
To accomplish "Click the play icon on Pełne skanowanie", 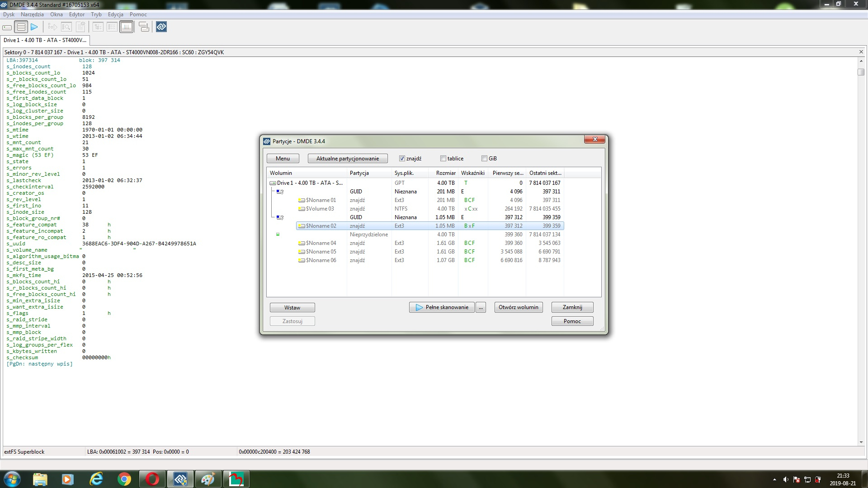I will pyautogui.click(x=419, y=307).
